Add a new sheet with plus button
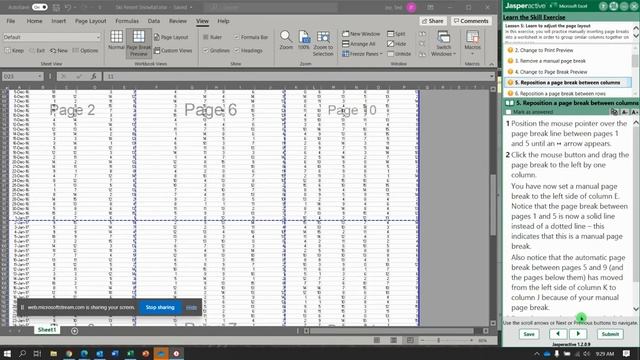 pos(74,331)
